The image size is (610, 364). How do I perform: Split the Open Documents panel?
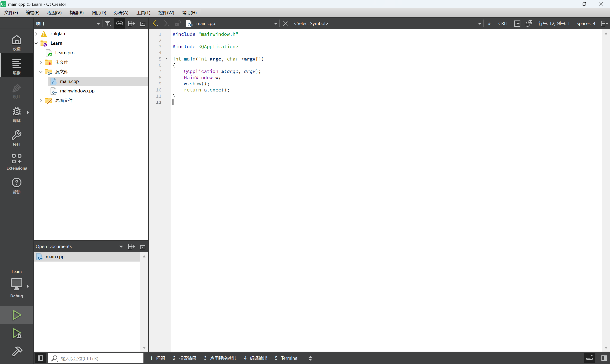click(132, 247)
